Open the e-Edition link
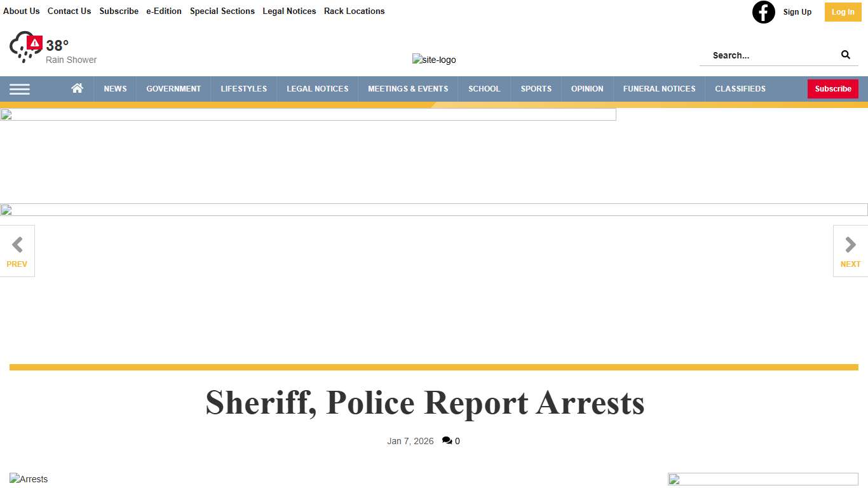This screenshot has width=868, height=488. pyautogui.click(x=163, y=11)
